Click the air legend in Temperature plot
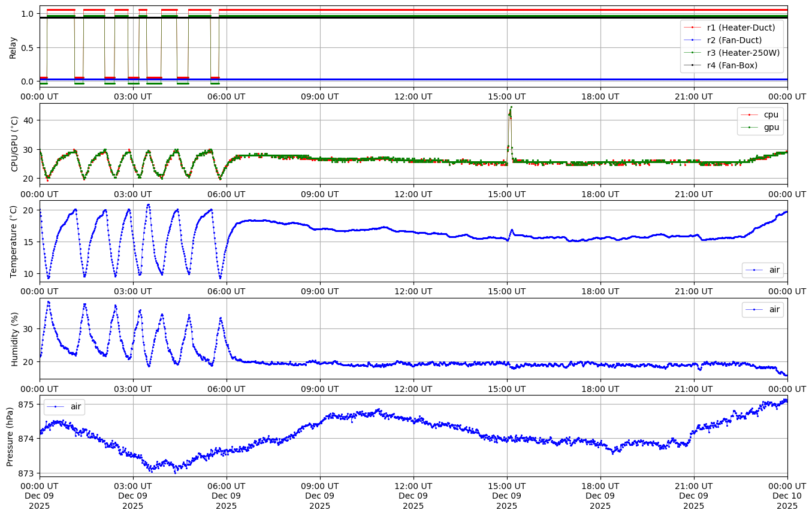This screenshot has width=812, height=516. click(x=762, y=270)
